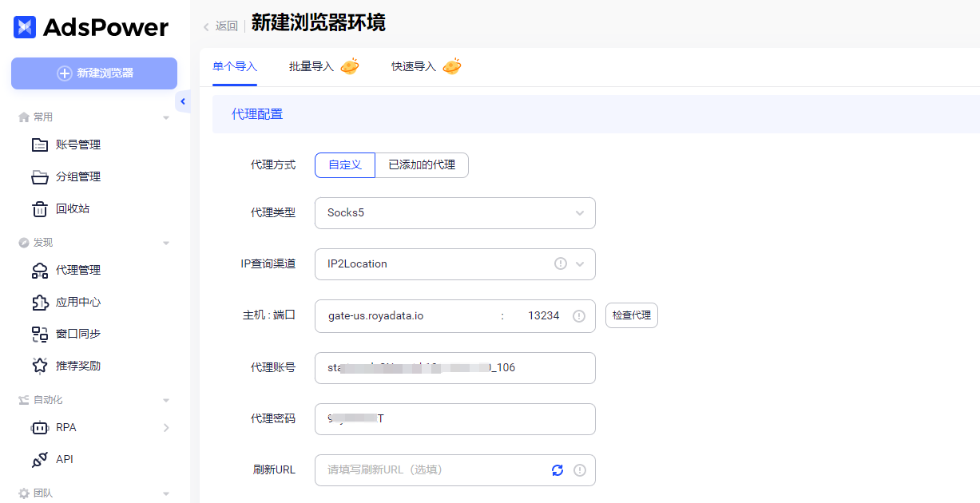This screenshot has width=980, height=503.
Task: Click the 代理方式 label
Action: tap(273, 165)
